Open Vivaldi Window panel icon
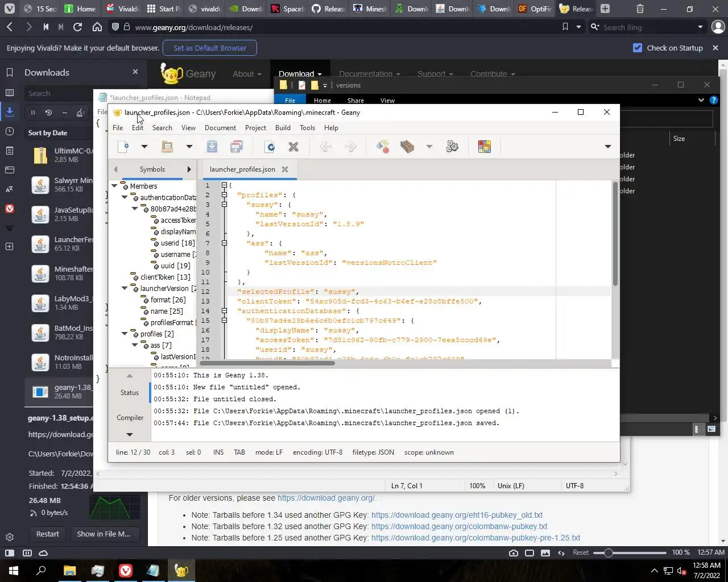Screen dimensions: 728x582 point(10,170)
